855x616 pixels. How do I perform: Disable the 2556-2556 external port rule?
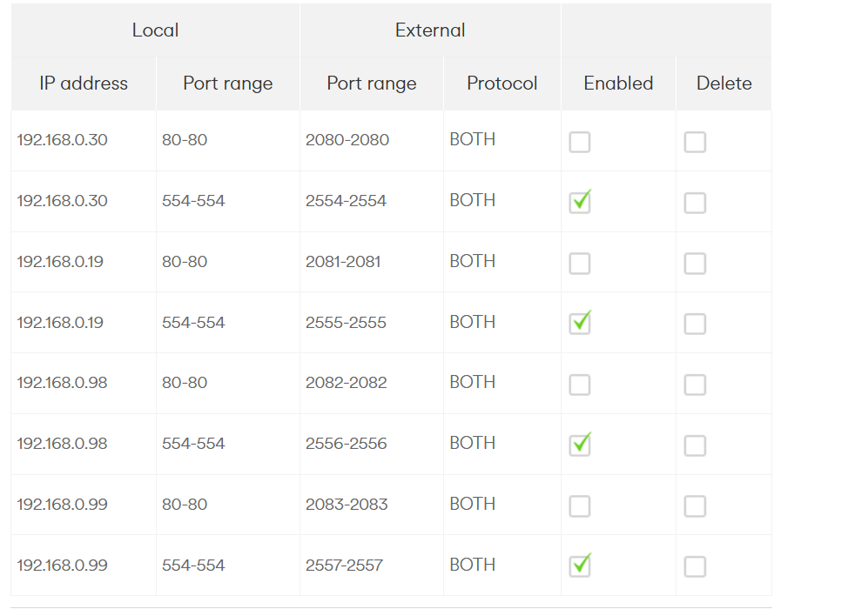coord(580,445)
